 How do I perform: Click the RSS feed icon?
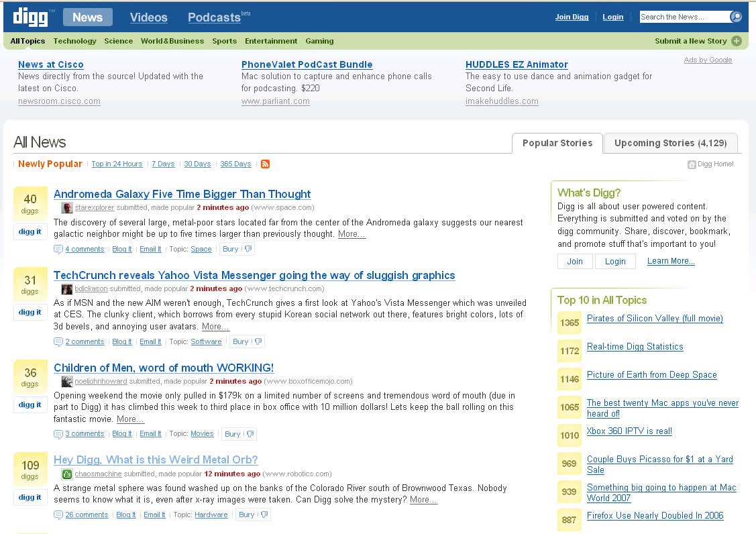[265, 164]
